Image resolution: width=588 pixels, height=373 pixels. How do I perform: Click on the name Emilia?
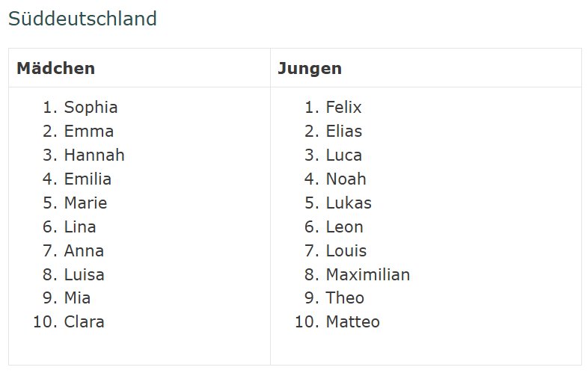point(88,179)
